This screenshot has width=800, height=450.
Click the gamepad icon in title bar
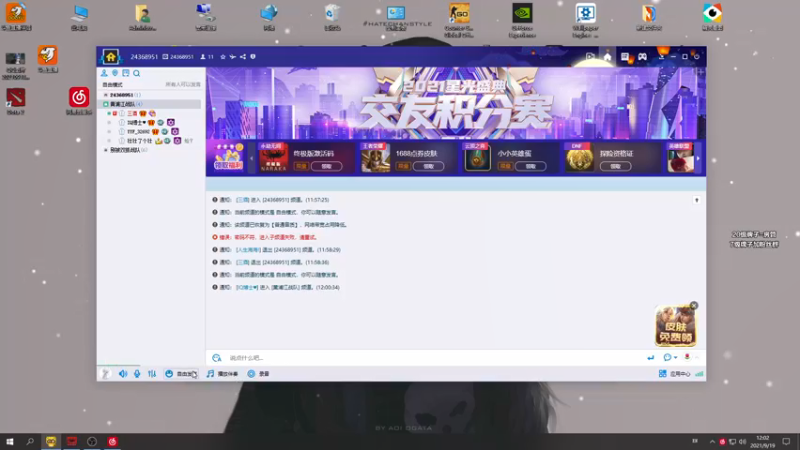click(x=642, y=57)
